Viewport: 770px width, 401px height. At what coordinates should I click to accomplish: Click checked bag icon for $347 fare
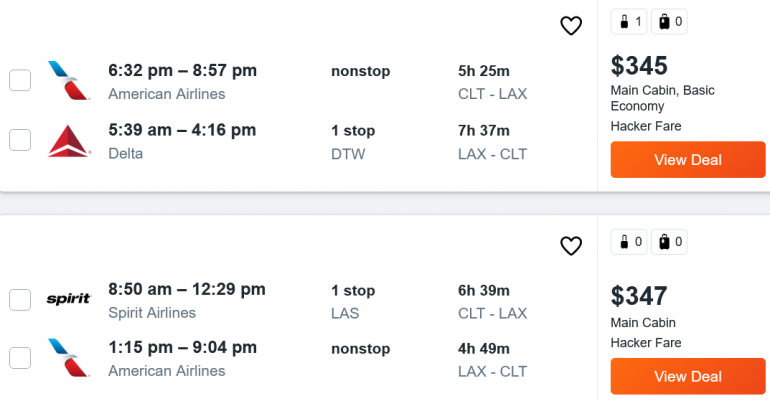[669, 241]
